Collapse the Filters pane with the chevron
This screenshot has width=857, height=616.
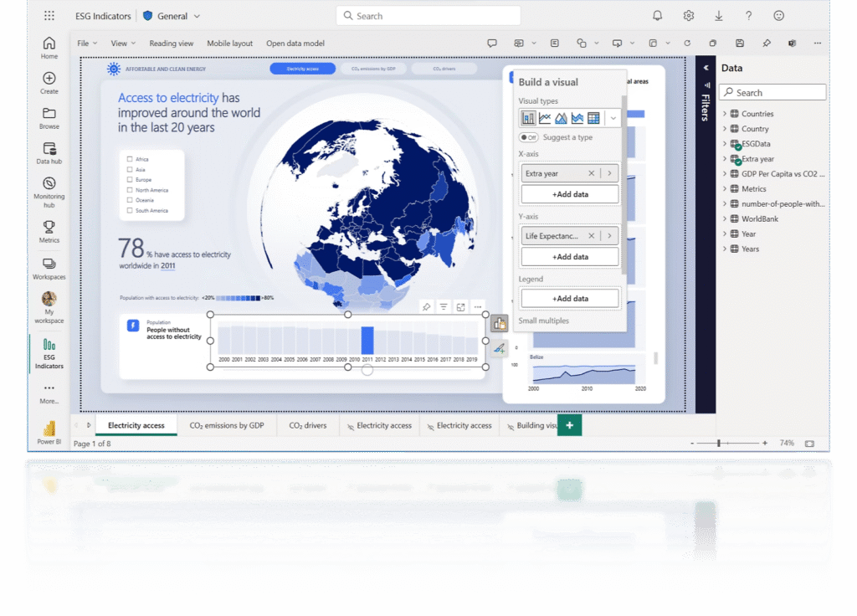click(x=706, y=69)
